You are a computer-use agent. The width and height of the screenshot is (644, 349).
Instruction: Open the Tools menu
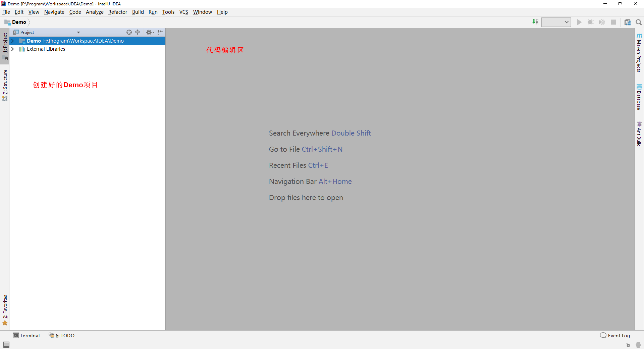(x=168, y=12)
